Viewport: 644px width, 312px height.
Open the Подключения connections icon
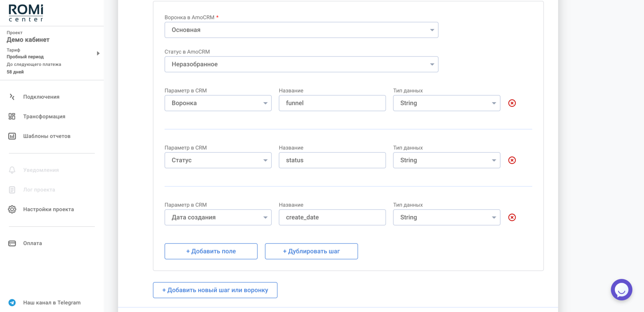[12, 97]
